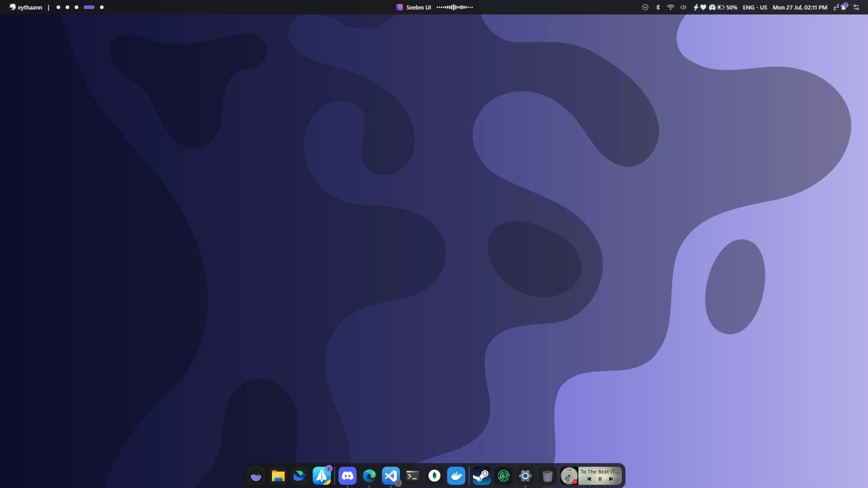Image resolution: width=868 pixels, height=488 pixels.
Task: Open Docker Desktop in the dock
Action: [456, 476]
